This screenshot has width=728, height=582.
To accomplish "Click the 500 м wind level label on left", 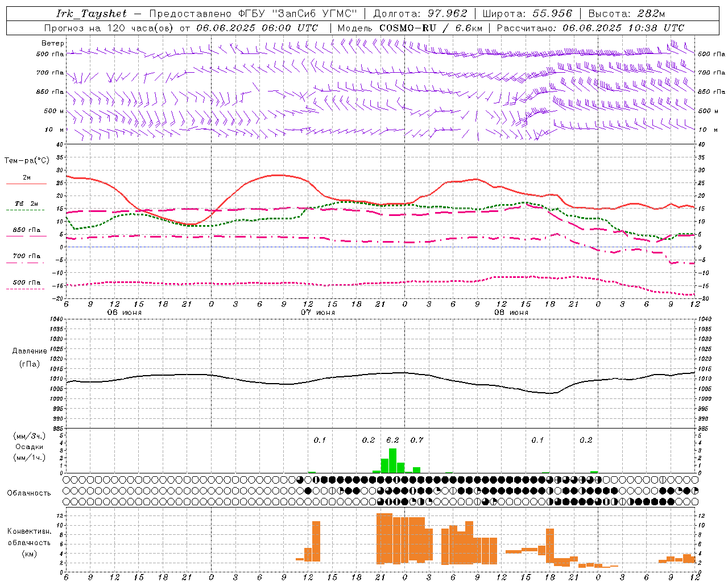I will point(54,111).
